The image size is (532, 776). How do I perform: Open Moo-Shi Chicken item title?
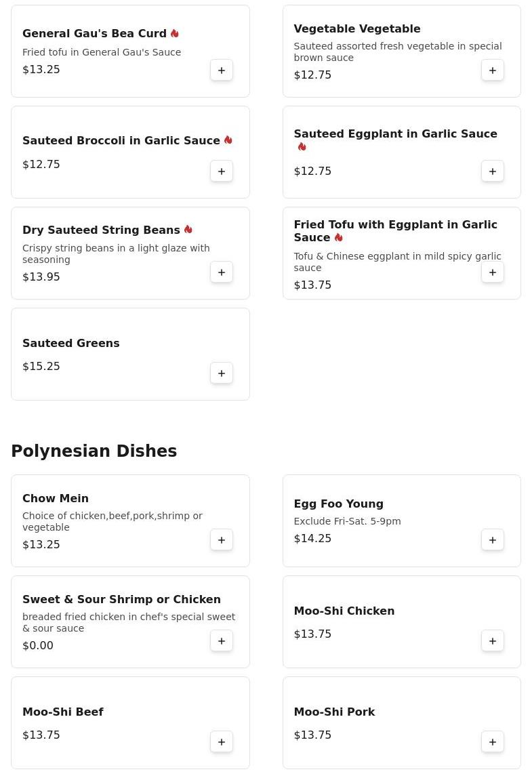coord(344,611)
